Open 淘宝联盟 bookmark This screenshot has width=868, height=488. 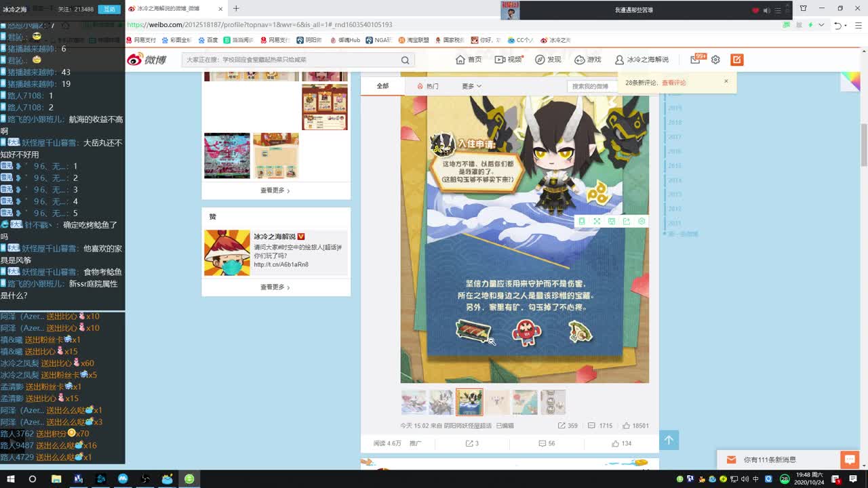(x=414, y=40)
